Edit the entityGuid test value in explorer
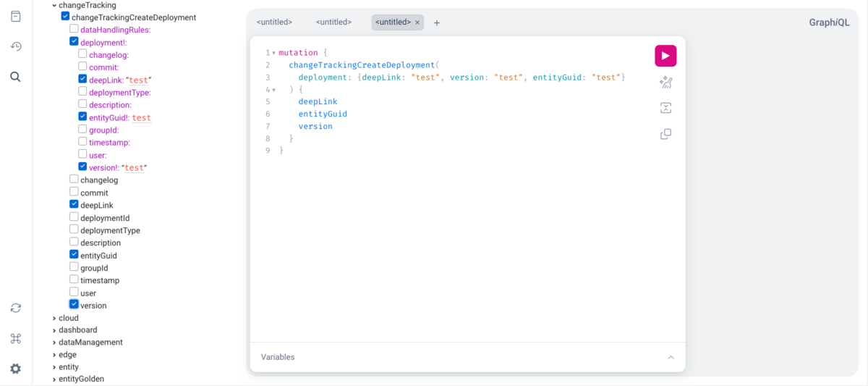Viewport: 868px width, 386px height. pos(142,117)
